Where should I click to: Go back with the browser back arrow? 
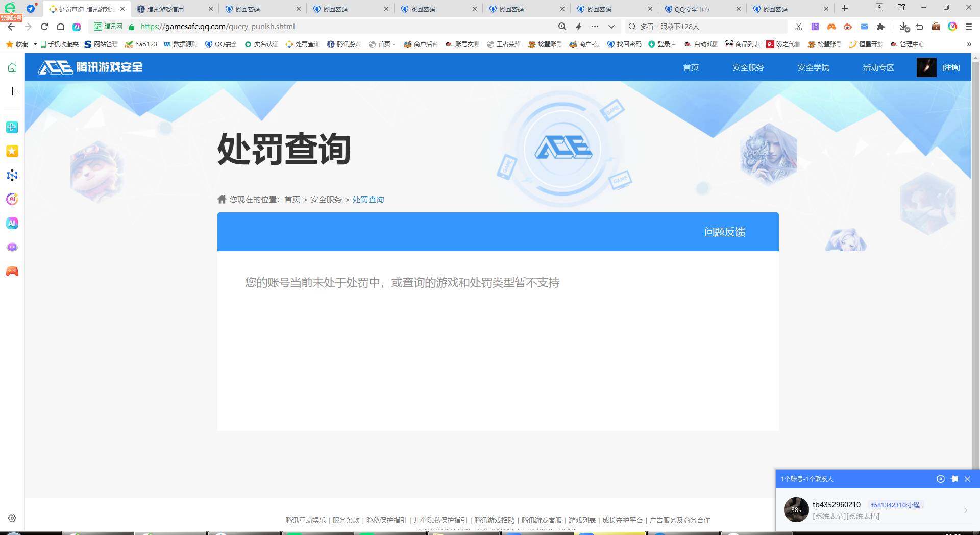click(x=11, y=27)
